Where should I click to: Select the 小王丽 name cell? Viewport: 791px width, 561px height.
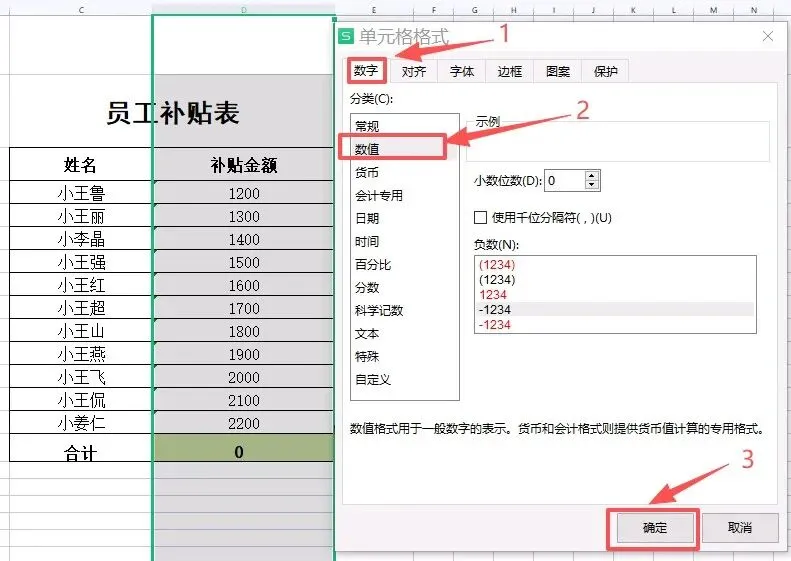[81, 216]
